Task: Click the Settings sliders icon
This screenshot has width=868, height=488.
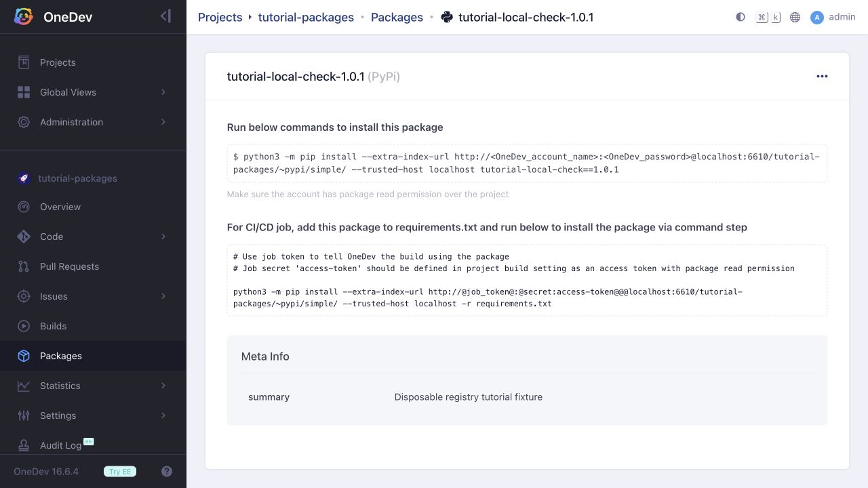Action: (24, 415)
